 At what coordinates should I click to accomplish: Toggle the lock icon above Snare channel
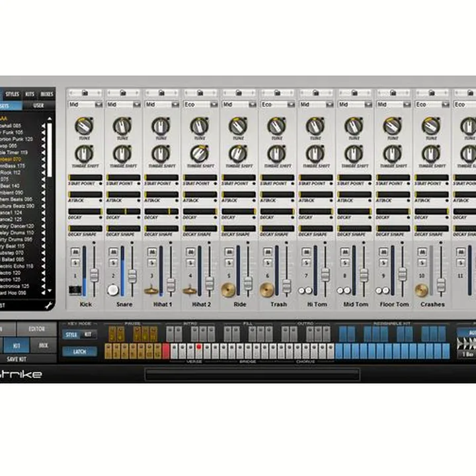pos(123,93)
